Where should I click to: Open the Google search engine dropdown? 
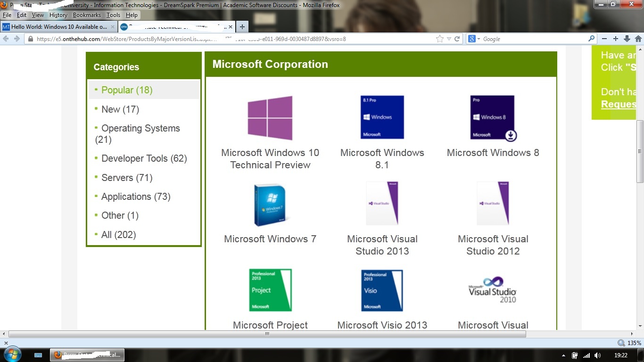(473, 39)
